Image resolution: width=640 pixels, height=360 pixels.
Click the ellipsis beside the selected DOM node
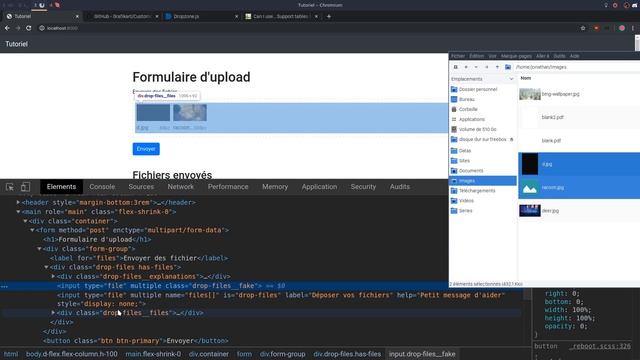[x=4, y=286]
